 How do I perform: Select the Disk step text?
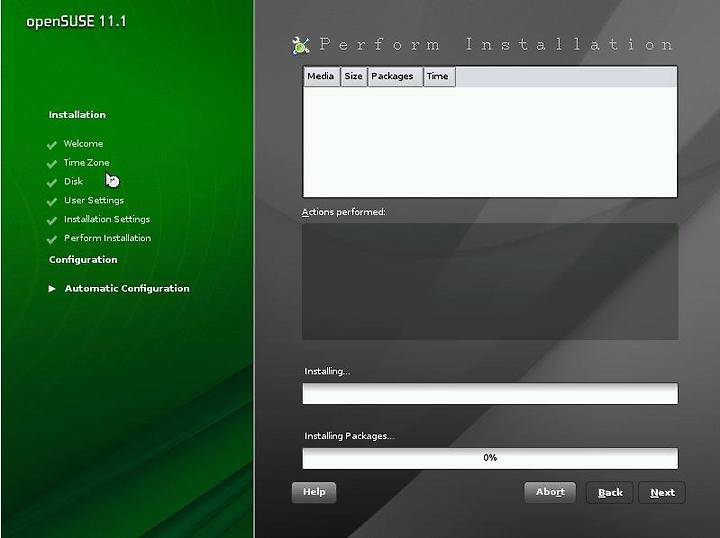point(73,181)
